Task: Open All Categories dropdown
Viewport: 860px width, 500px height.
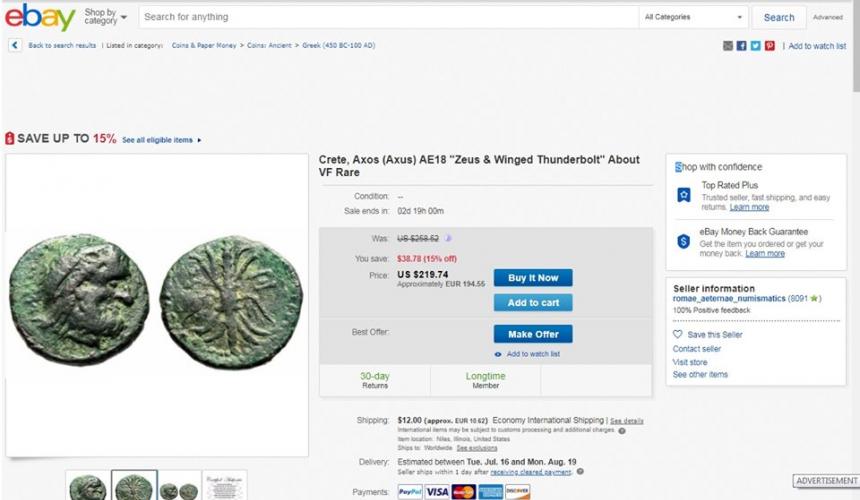Action: coord(694,17)
